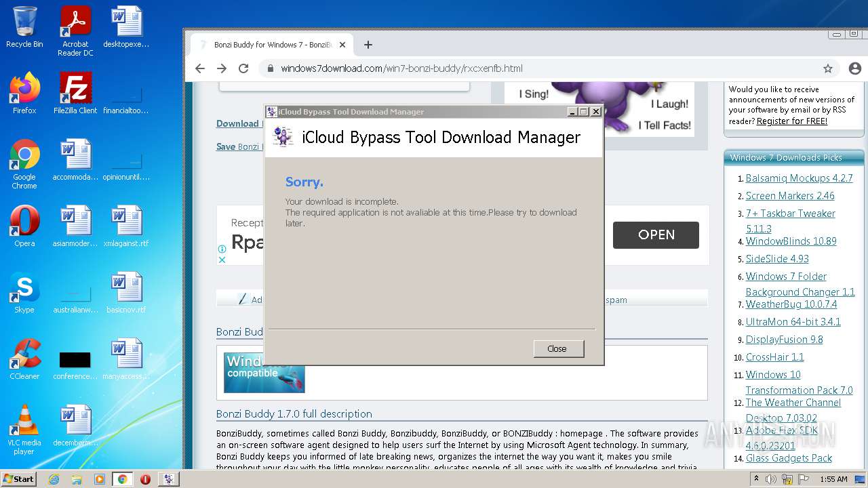Select the xmlagainst.rtf file icon
This screenshot has height=488, width=868.
pyautogui.click(x=126, y=226)
